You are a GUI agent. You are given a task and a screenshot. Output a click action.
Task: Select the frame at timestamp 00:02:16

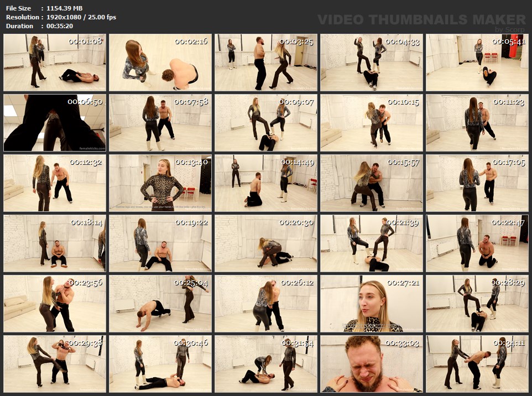click(160, 62)
